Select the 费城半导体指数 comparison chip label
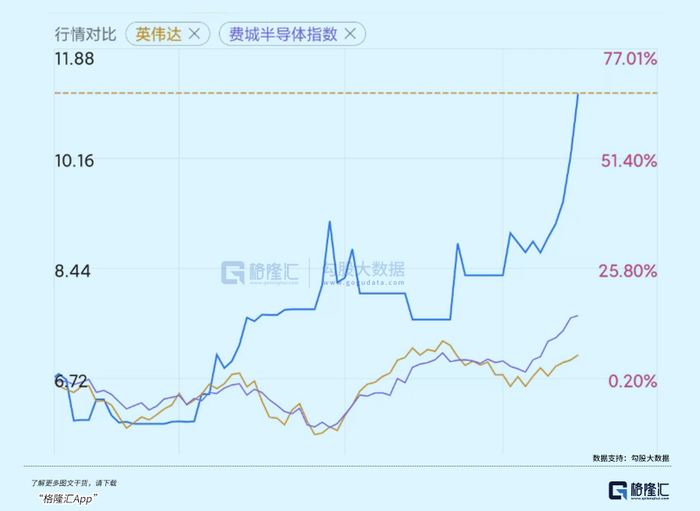Viewport: 700px width, 511px height. pos(284,34)
